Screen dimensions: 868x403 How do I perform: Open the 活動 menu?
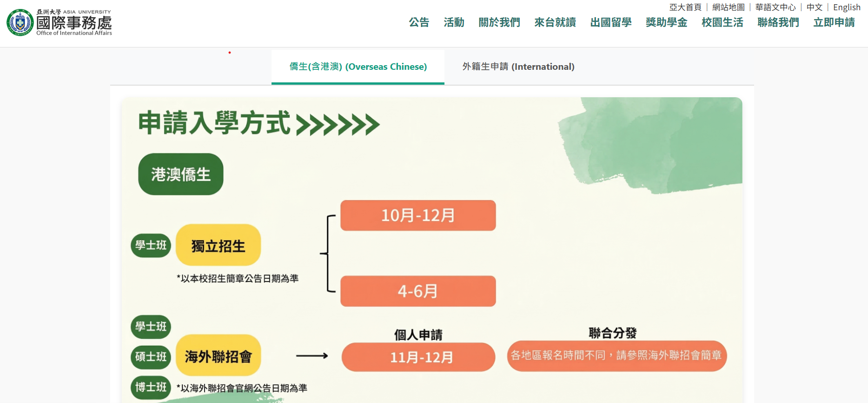coord(454,22)
